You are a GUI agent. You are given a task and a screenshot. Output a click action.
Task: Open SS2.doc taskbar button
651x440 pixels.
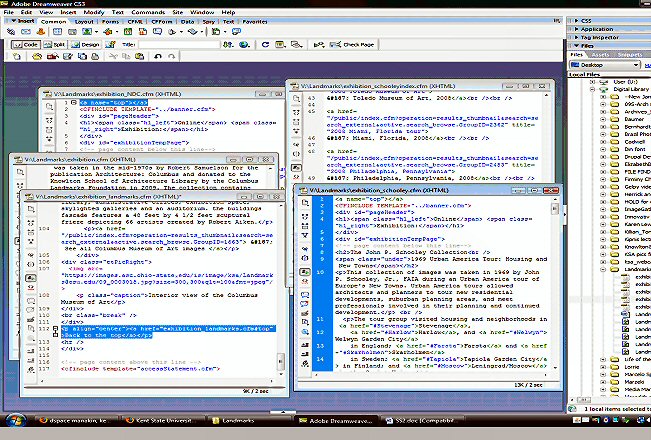[421, 420]
